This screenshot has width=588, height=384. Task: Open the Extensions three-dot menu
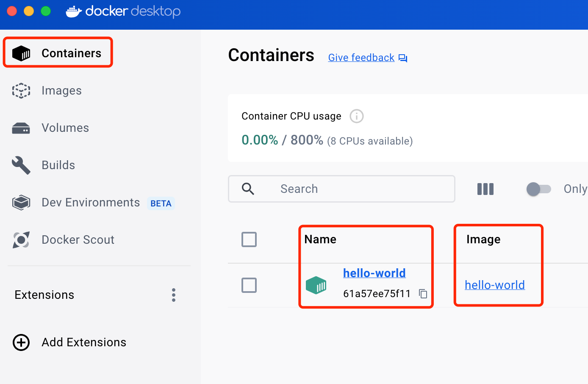[x=174, y=295]
